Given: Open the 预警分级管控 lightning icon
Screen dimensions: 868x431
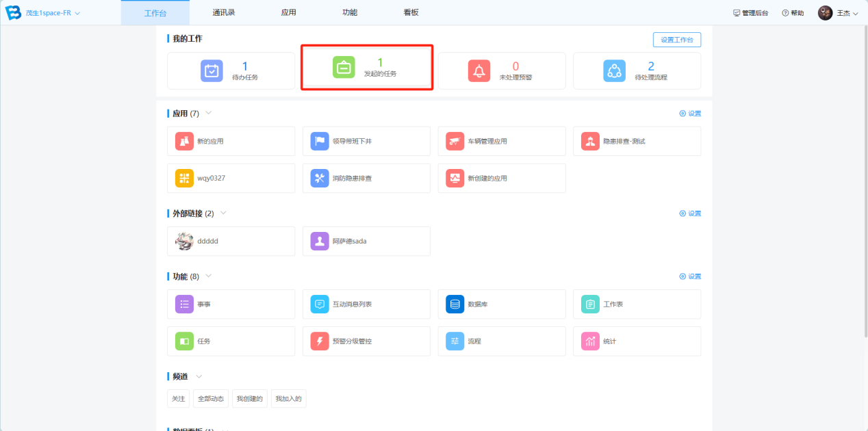Looking at the screenshot, I should [x=320, y=341].
